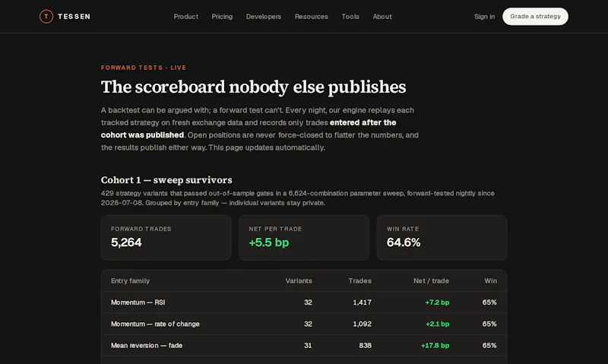
Task: Click 838 trades in Mean reversion row
Action: [x=366, y=346]
